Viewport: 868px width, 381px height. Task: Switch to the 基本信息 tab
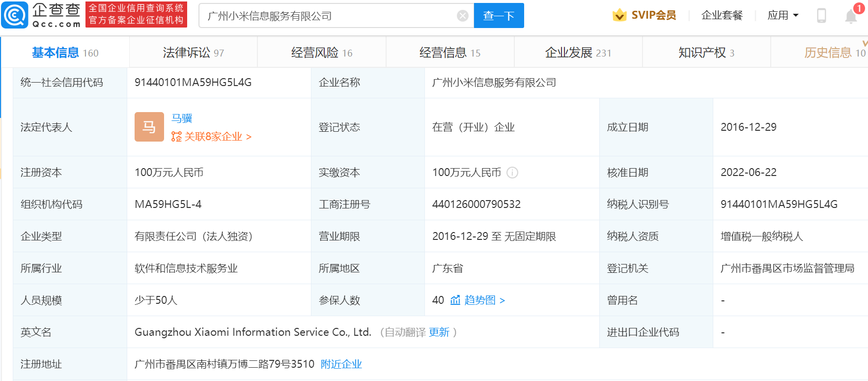point(65,53)
